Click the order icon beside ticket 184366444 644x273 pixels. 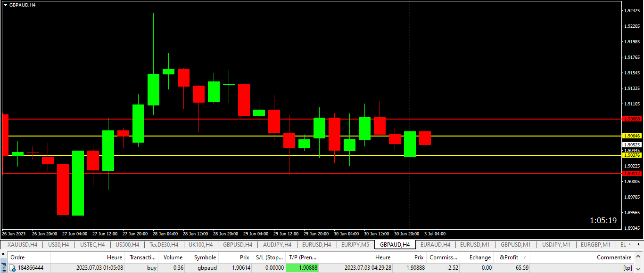12,268
